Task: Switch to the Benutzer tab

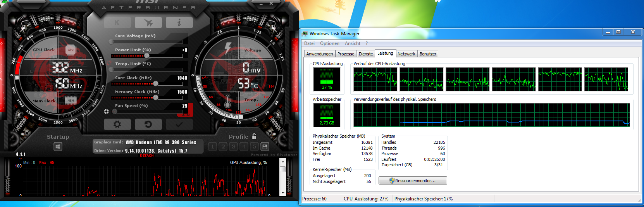Action: (428, 54)
